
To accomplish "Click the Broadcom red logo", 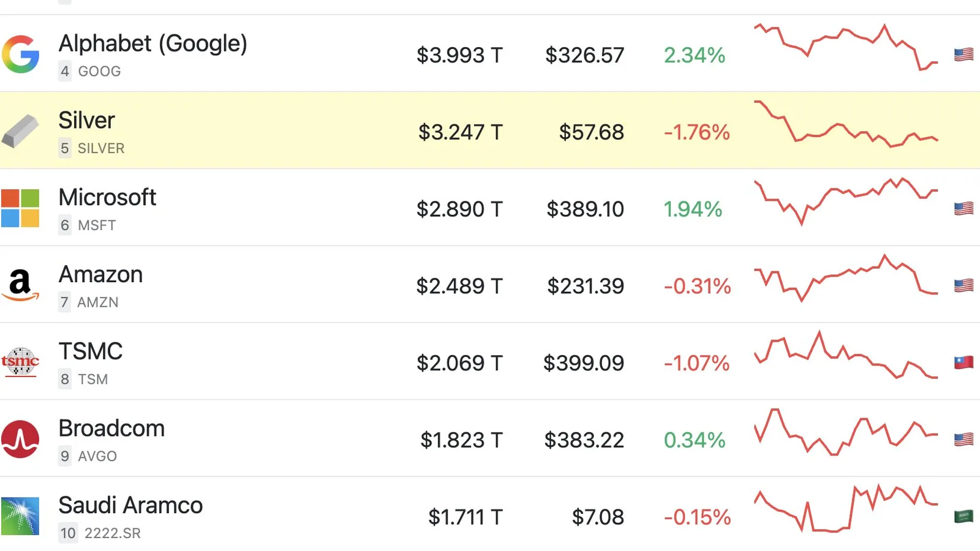I will [x=20, y=439].
